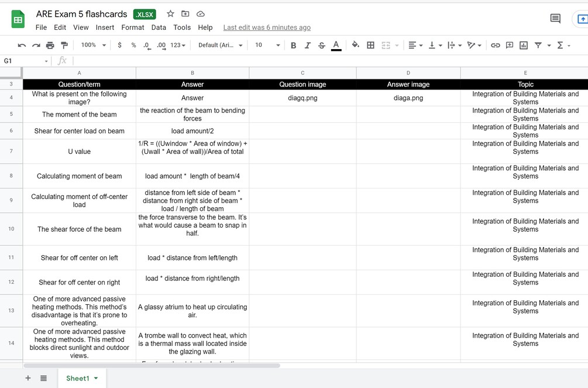588x388 pixels.
Task: Open the Data menu
Action: 159,28
